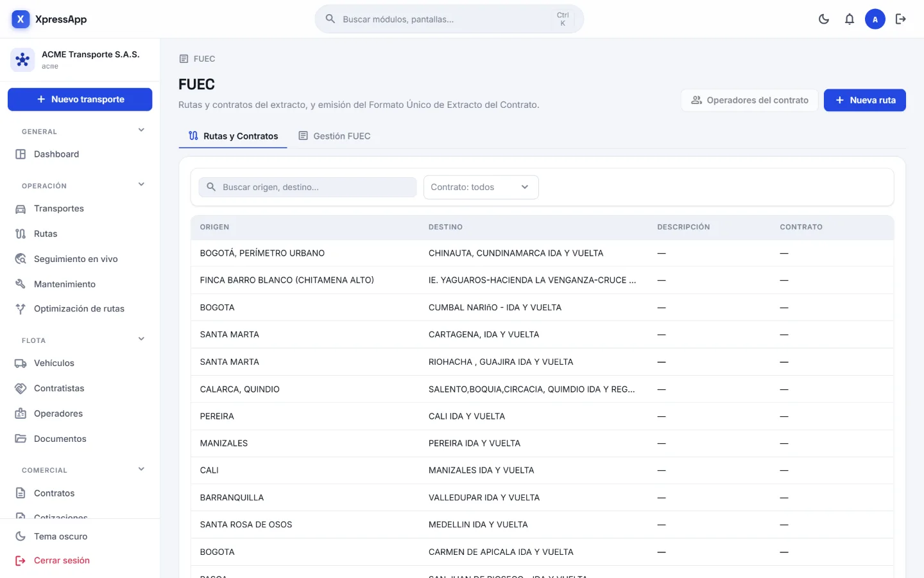The height and width of the screenshot is (578, 924).
Task: Click the ORIGEN column header
Action: point(214,227)
